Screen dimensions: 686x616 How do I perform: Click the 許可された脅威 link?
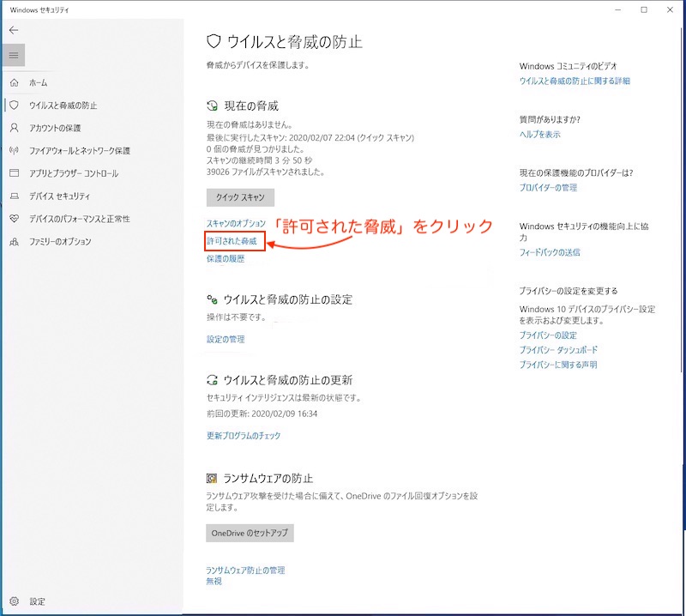[232, 241]
